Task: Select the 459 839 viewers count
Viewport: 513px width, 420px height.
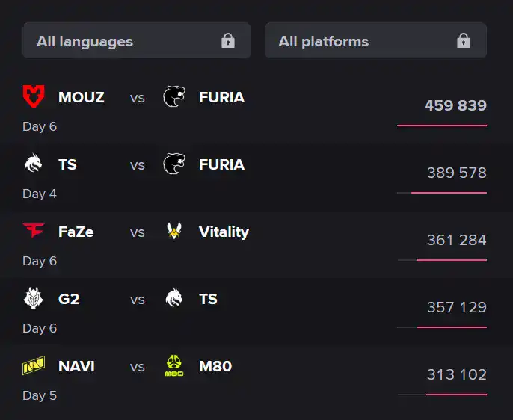Action: (455, 105)
